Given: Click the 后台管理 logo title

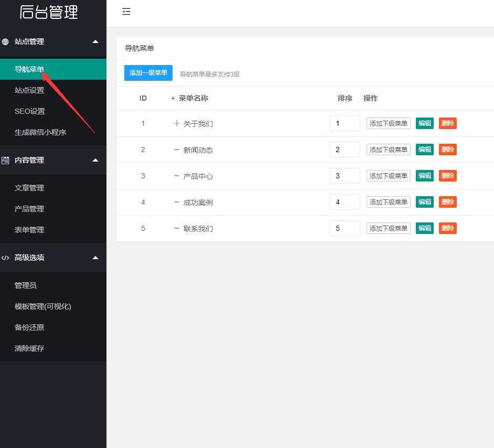Looking at the screenshot, I should coord(49,12).
